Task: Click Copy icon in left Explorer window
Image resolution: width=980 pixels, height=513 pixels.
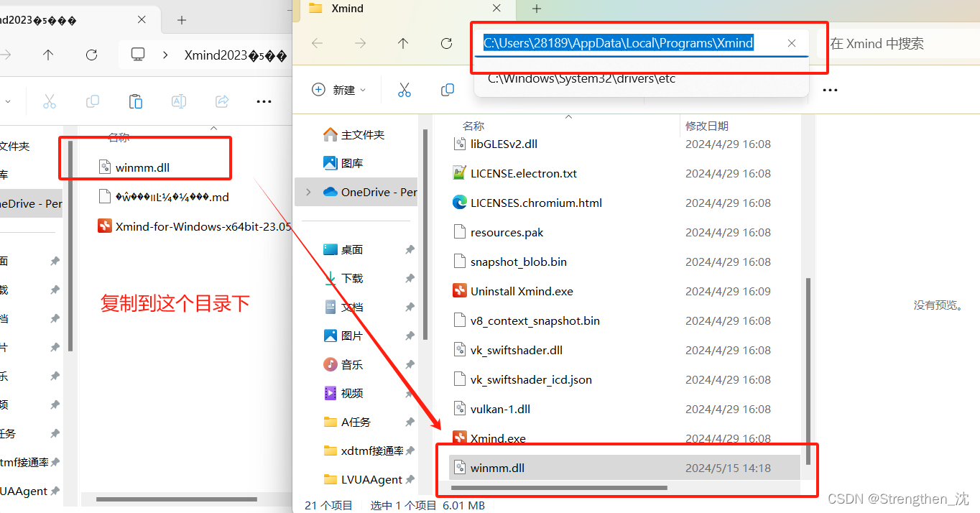Action: coord(93,101)
